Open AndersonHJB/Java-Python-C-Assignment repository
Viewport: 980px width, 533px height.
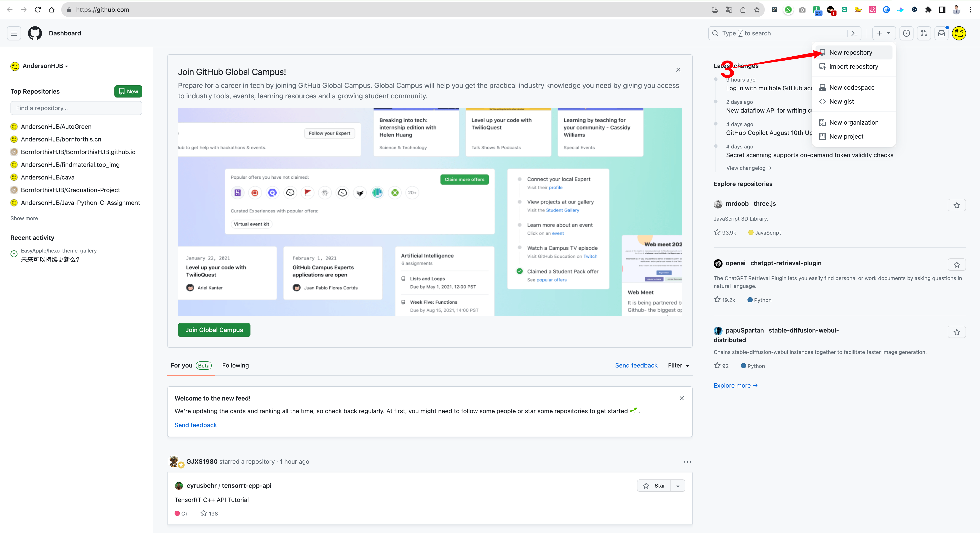pyautogui.click(x=80, y=203)
